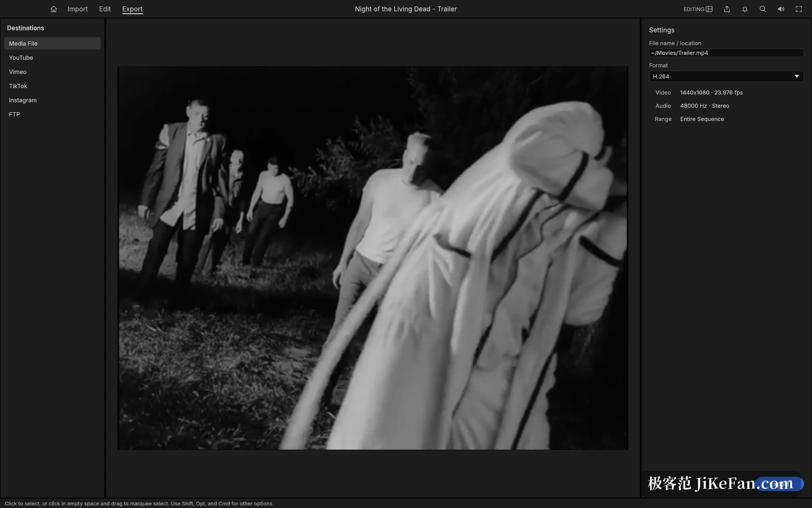Open the H.264 format dropdown
This screenshot has height=508, width=812.
726,77
